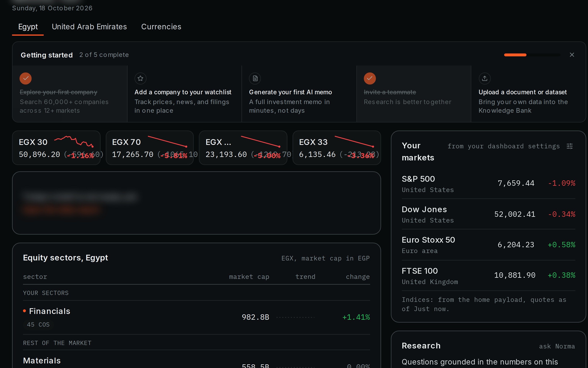The height and width of the screenshot is (368, 588).
Task: Select the S&P 500 market row
Action: click(x=488, y=184)
